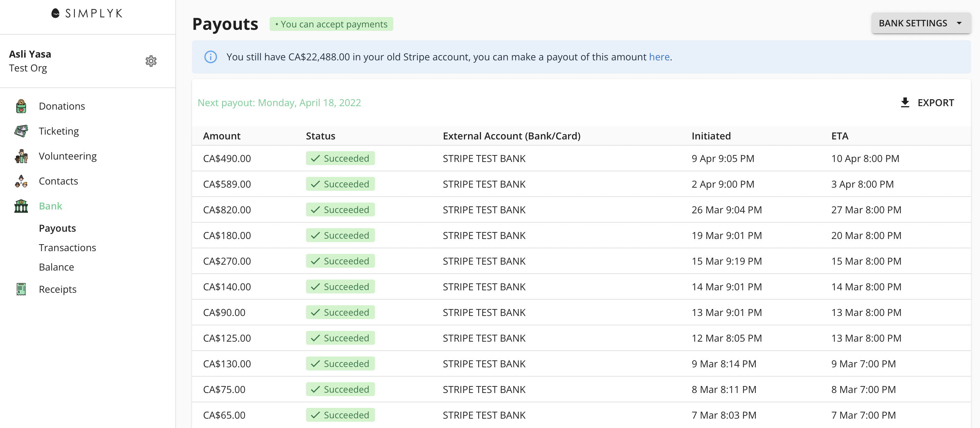The height and width of the screenshot is (428, 980).
Task: Click ETA 20 Mar 8:00 PM
Action: (x=866, y=236)
